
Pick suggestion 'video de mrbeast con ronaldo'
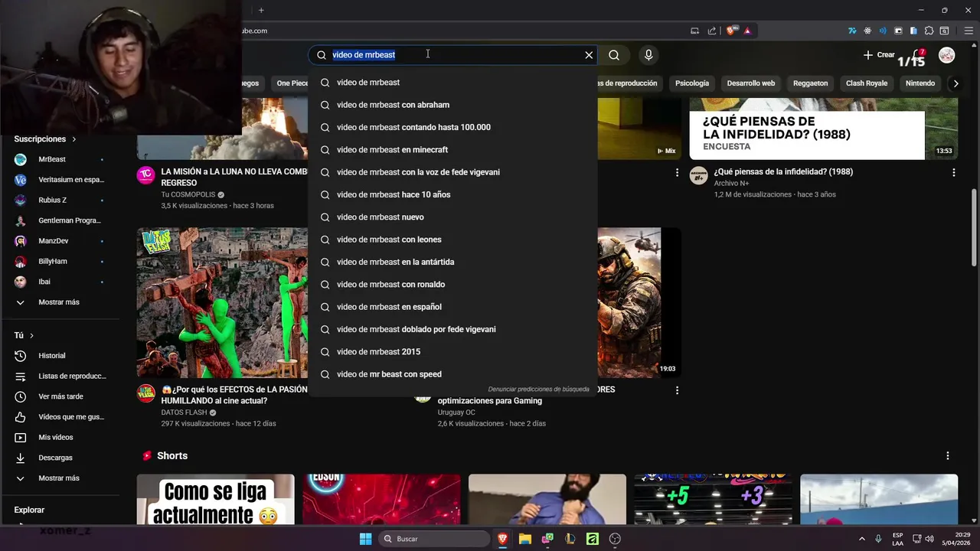[452, 285]
